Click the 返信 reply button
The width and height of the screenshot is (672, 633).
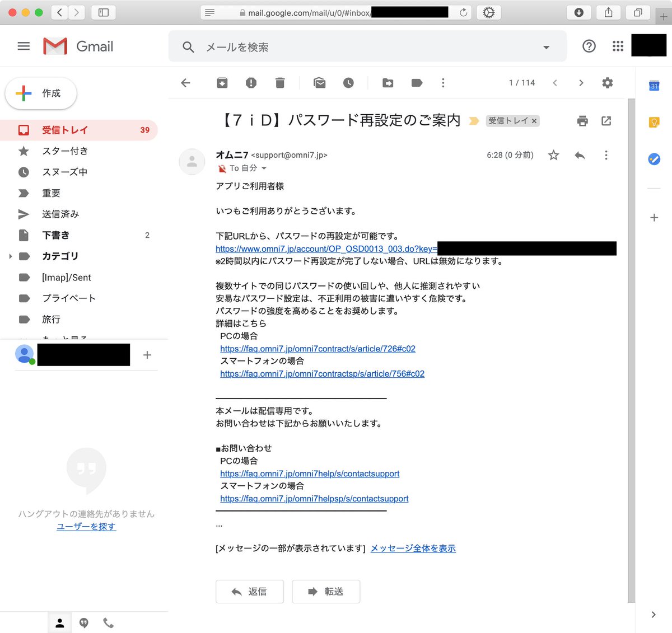tap(250, 592)
